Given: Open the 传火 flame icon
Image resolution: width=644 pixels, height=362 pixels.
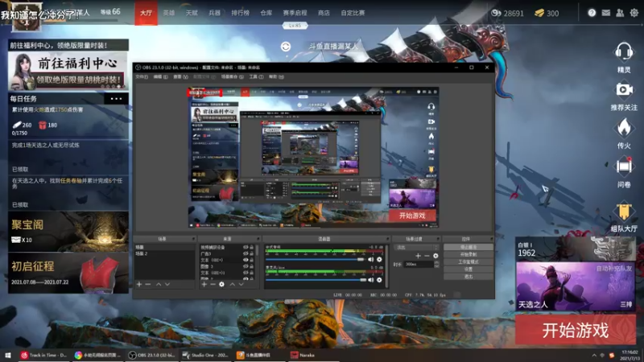Looking at the screenshot, I should (623, 128).
